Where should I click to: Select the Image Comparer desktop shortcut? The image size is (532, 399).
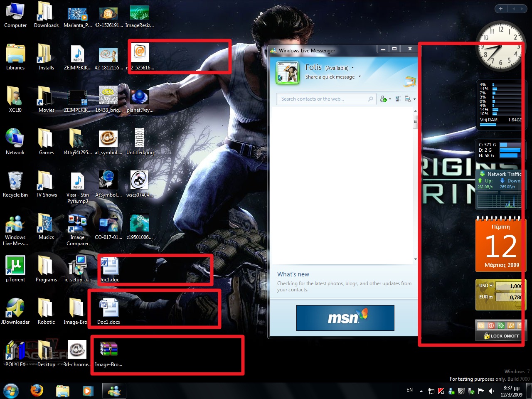coord(78,230)
